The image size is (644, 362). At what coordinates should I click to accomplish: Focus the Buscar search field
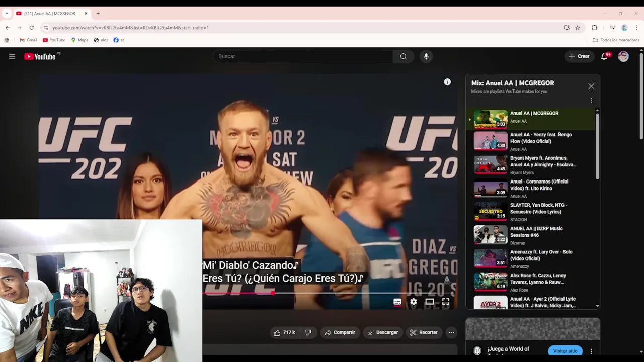[303, 56]
